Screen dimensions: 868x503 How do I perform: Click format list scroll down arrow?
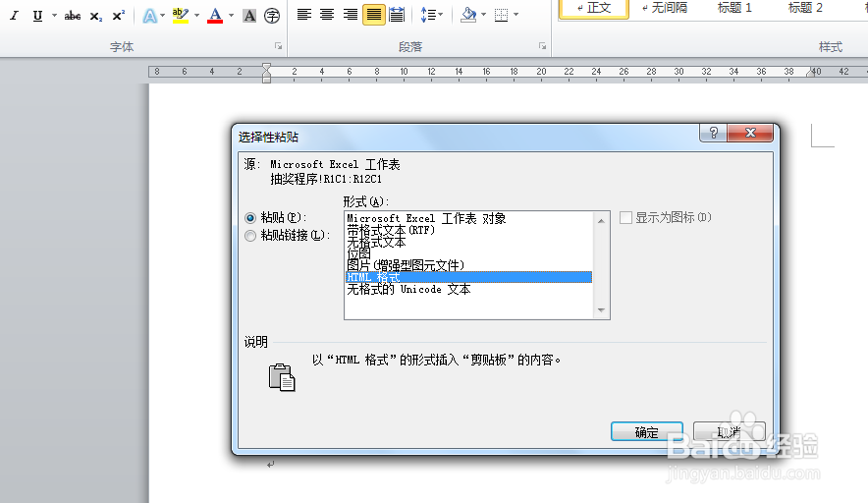pos(601,310)
